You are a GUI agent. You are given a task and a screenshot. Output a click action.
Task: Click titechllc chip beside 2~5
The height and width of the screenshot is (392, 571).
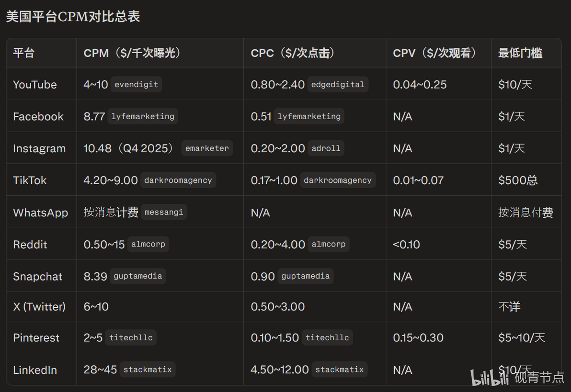click(x=131, y=338)
